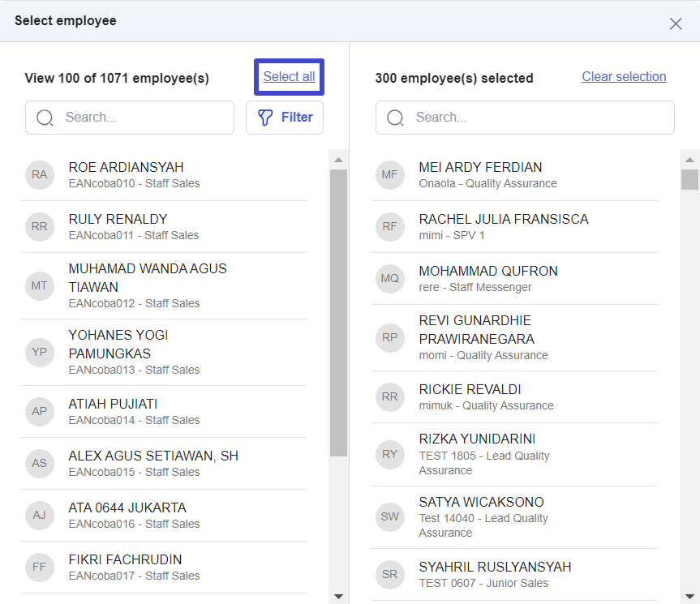Click the Clear selection link
Screen dimensions: 700x604
624,77
